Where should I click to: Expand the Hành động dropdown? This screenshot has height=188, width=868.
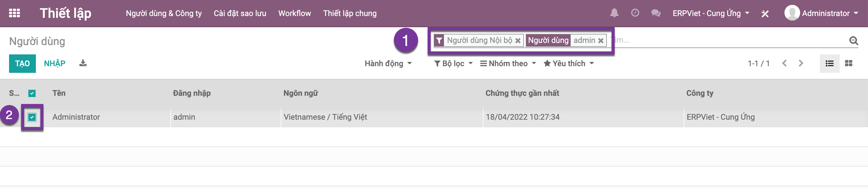tap(388, 63)
